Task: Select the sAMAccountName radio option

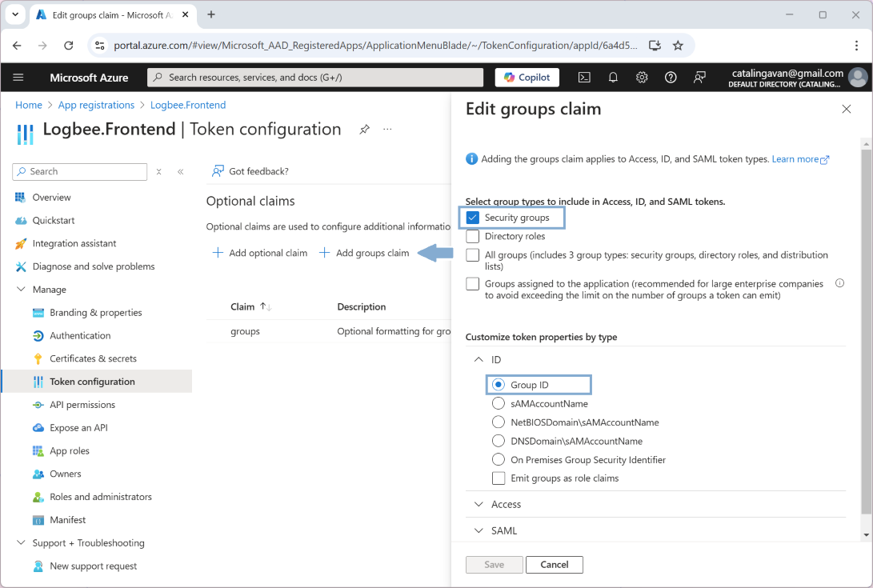Action: 499,404
